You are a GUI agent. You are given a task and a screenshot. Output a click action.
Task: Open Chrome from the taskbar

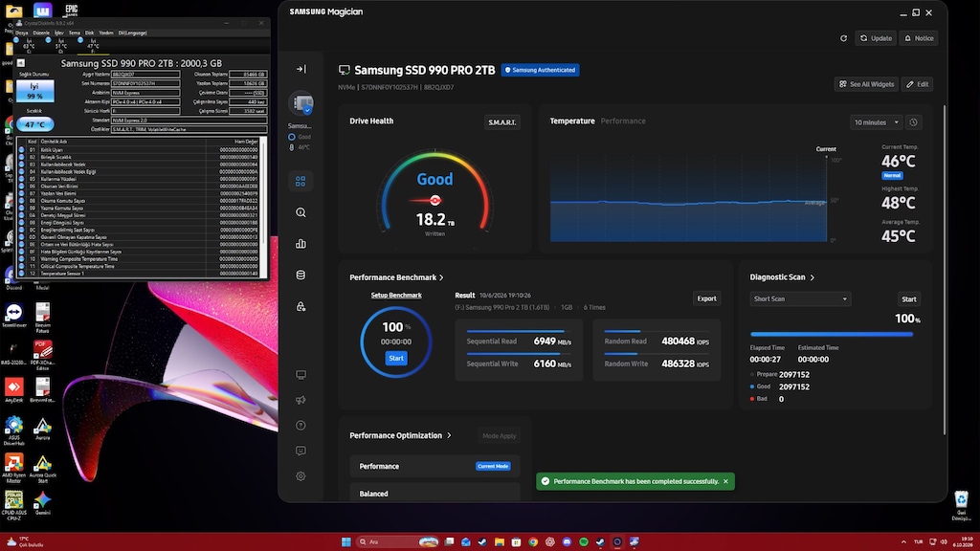coord(532,541)
